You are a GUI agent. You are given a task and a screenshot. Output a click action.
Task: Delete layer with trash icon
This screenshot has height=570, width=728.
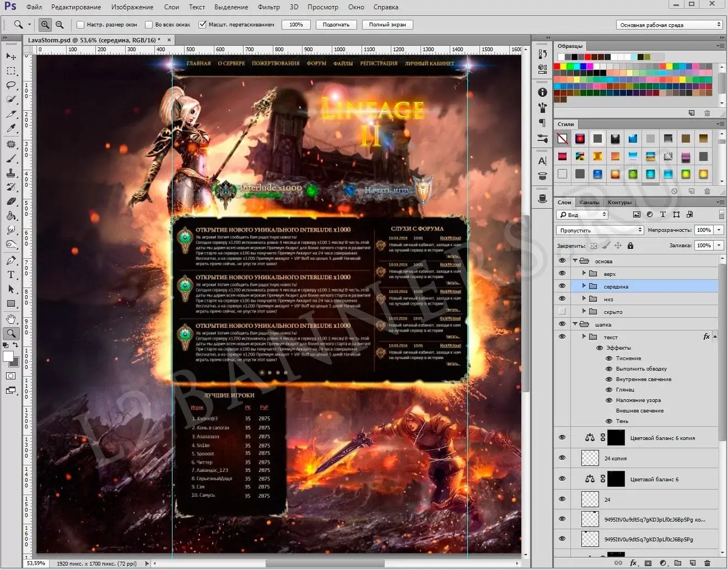click(x=706, y=563)
